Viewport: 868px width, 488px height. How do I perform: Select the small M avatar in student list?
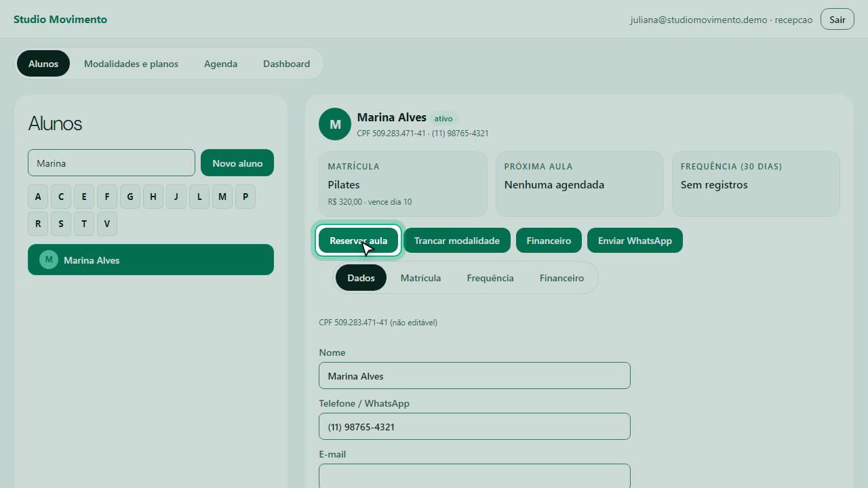(49, 260)
